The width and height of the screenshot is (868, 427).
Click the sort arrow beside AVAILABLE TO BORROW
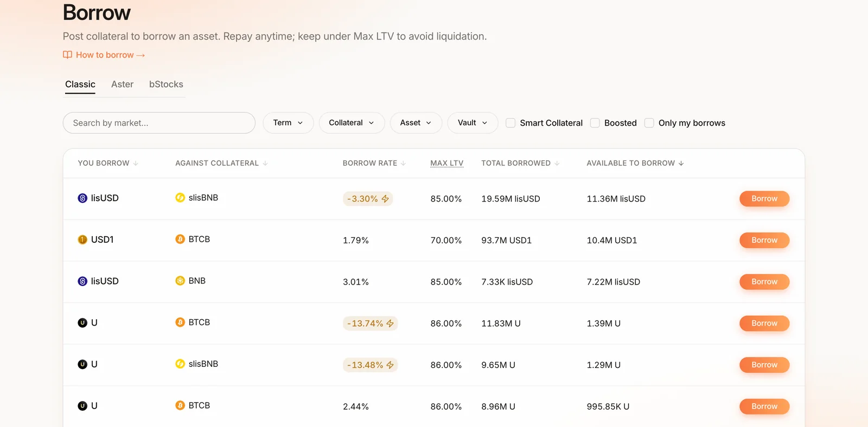coord(681,163)
